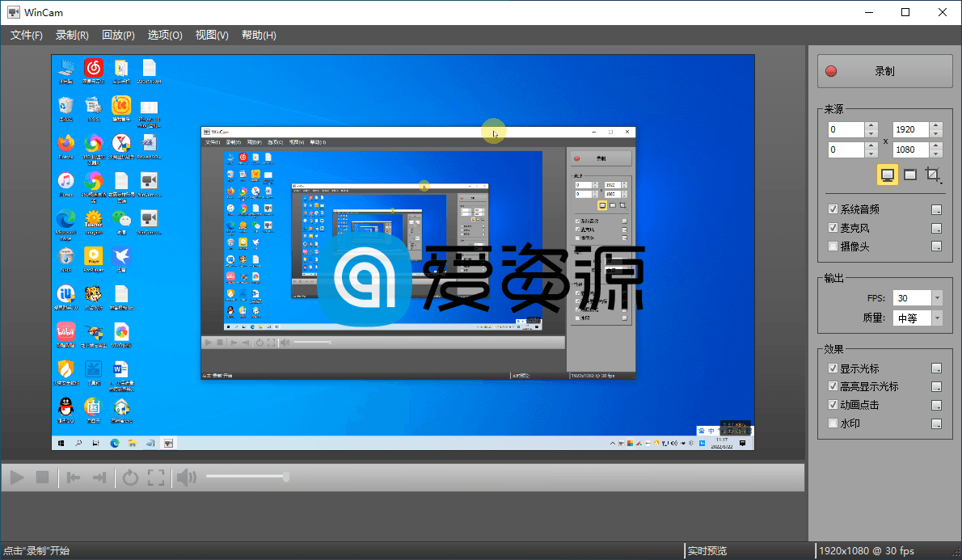Click the 1920 width input field
Image resolution: width=962 pixels, height=560 pixels.
click(x=909, y=129)
